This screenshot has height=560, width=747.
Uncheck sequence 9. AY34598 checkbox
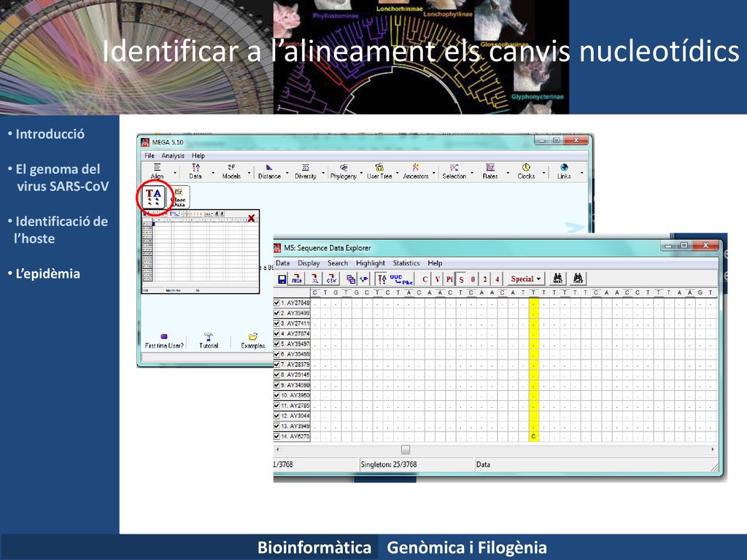[x=276, y=385]
